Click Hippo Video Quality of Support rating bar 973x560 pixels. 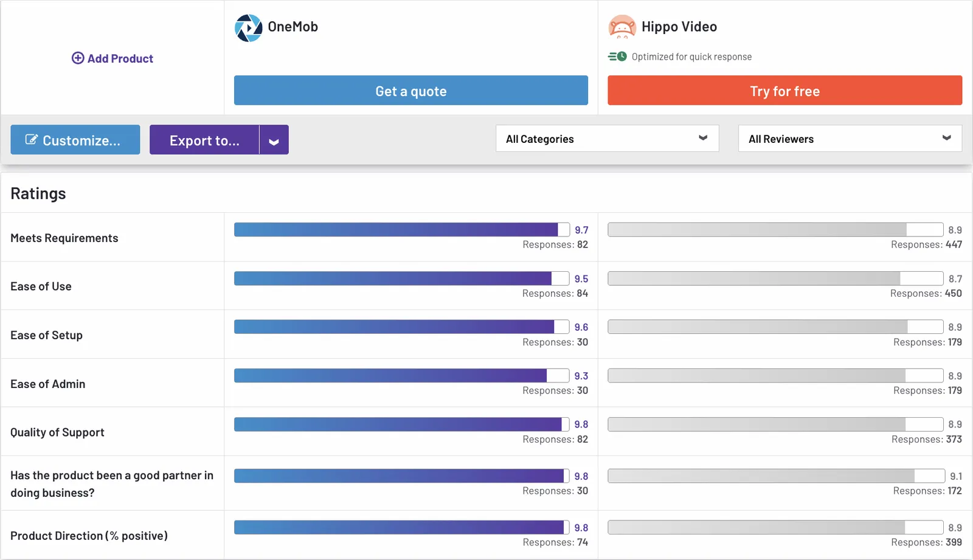(775, 424)
